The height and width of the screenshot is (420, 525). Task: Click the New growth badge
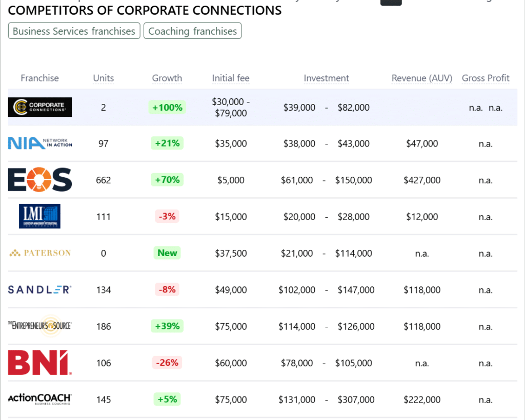point(167,253)
